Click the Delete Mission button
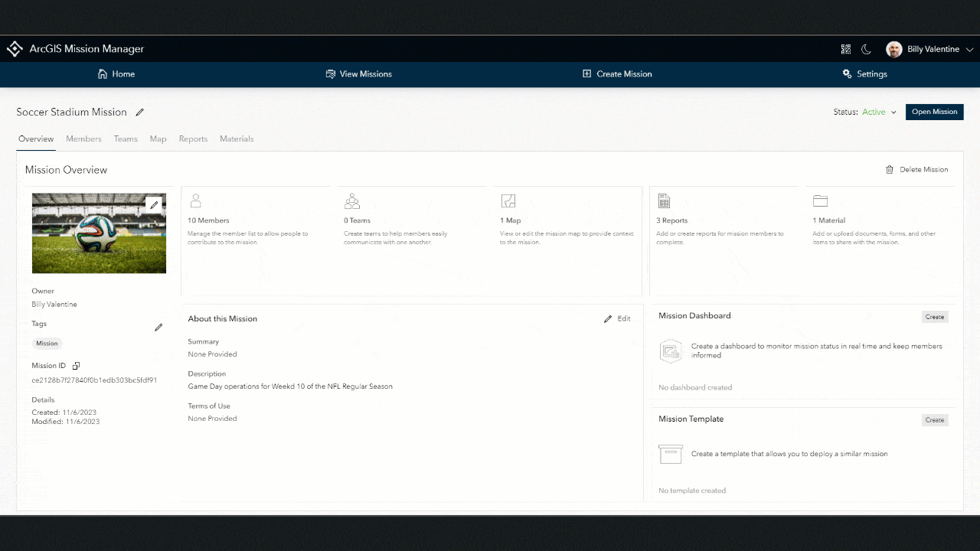980x551 pixels. (916, 170)
